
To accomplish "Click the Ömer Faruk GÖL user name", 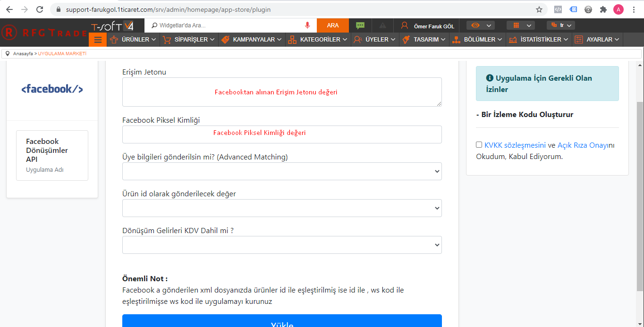I will 434,26.
